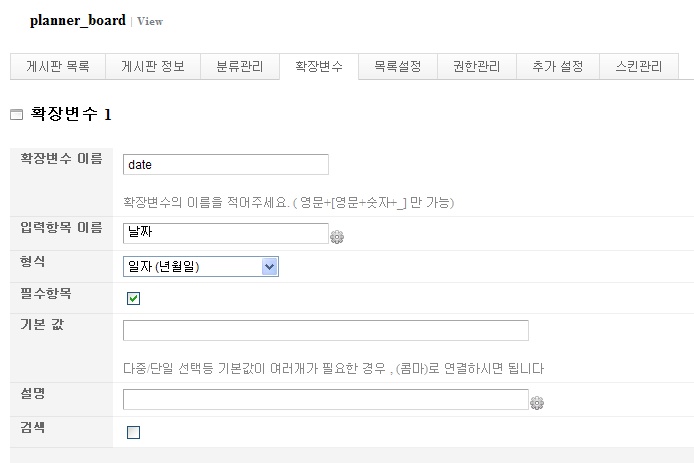Enable the 검색 checkbox
This screenshot has height=463, width=694.
pyautogui.click(x=133, y=432)
